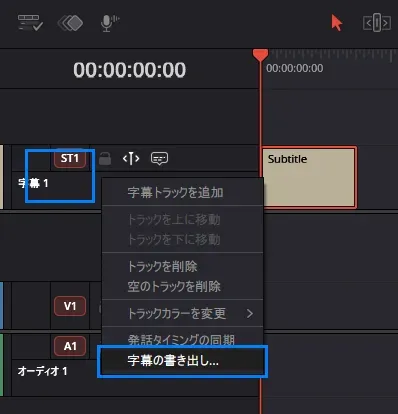Click the V1 video track badge
The width and height of the screenshot is (398, 414).
pos(70,306)
